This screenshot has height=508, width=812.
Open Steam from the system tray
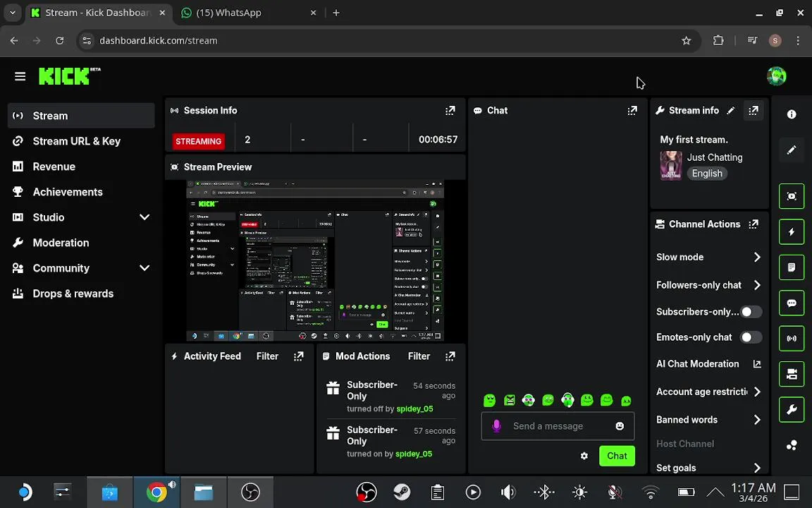tap(401, 492)
